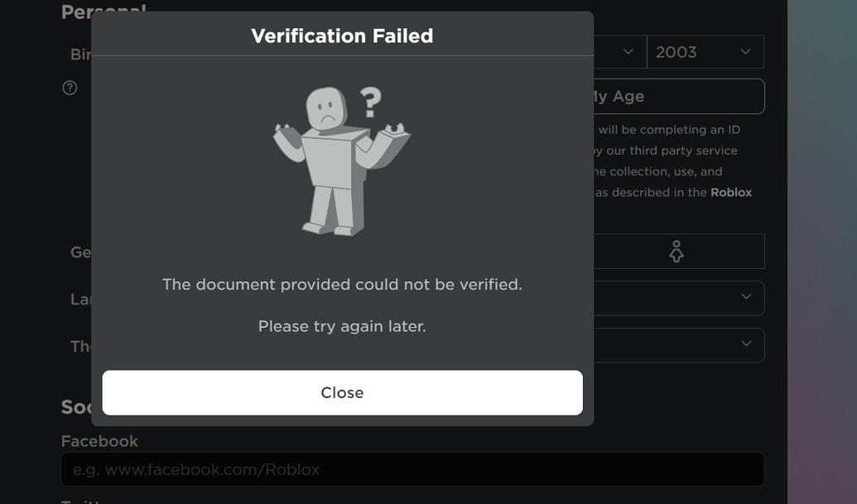This screenshot has height=504, width=857.
Task: Click the Verification Failed dialog title
Action: (342, 36)
